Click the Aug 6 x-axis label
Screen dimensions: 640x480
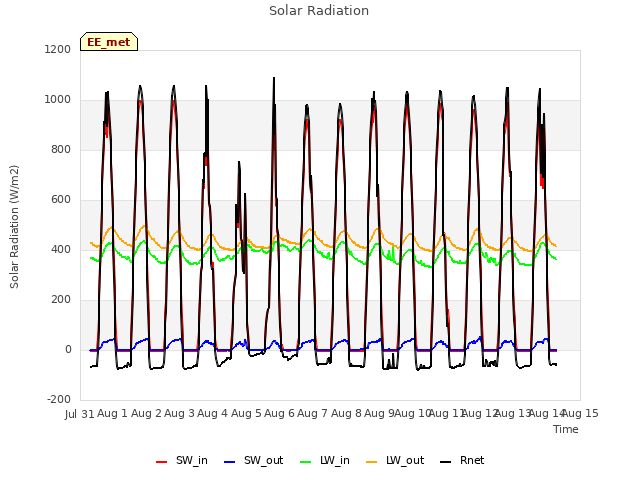[280, 413]
